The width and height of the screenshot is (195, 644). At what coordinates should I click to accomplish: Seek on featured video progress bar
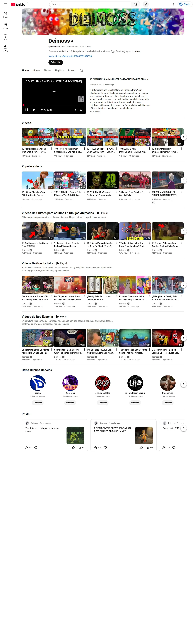pyautogui.click(x=54, y=105)
